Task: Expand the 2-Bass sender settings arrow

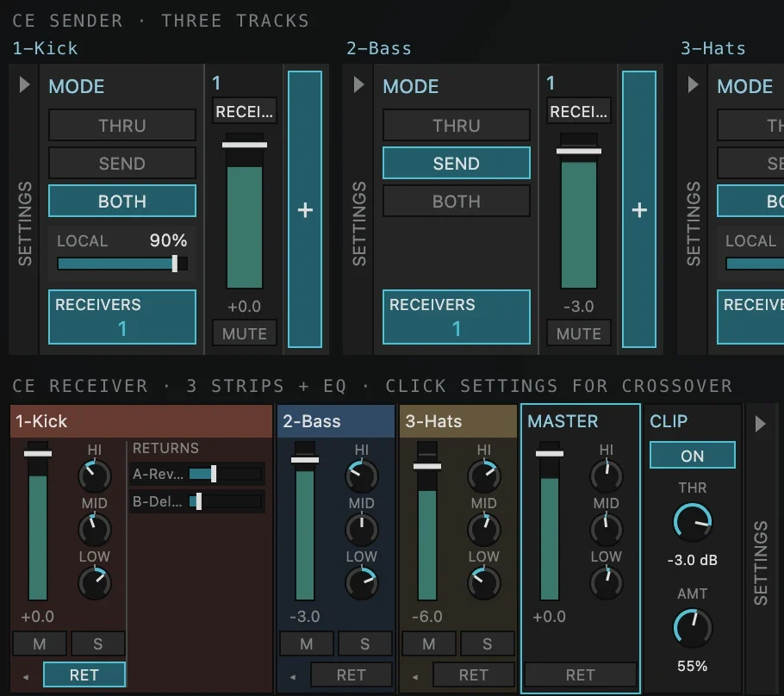Action: [x=358, y=84]
